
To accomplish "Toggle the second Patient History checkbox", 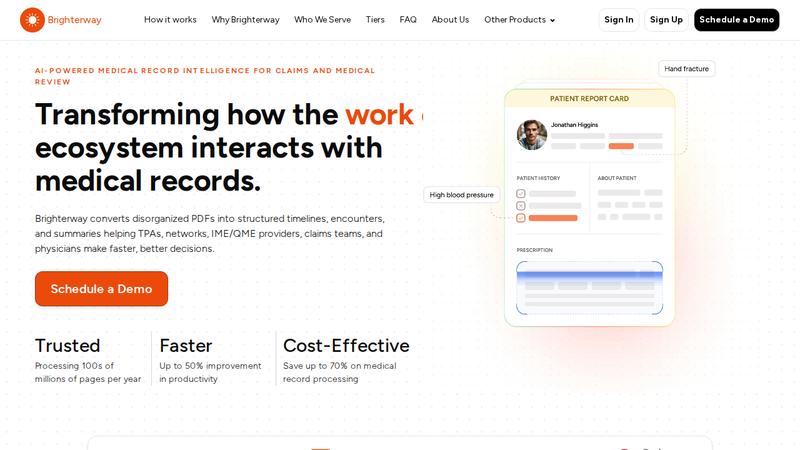I will 520,206.
